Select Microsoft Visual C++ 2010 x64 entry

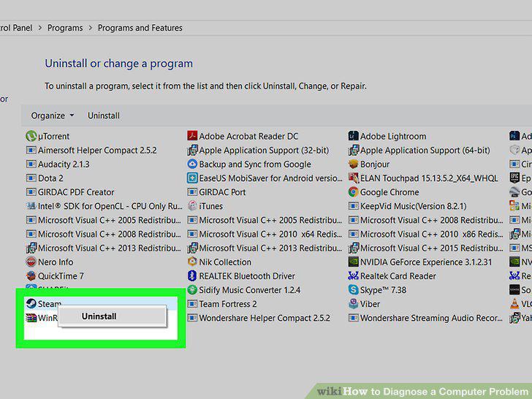tap(265, 234)
